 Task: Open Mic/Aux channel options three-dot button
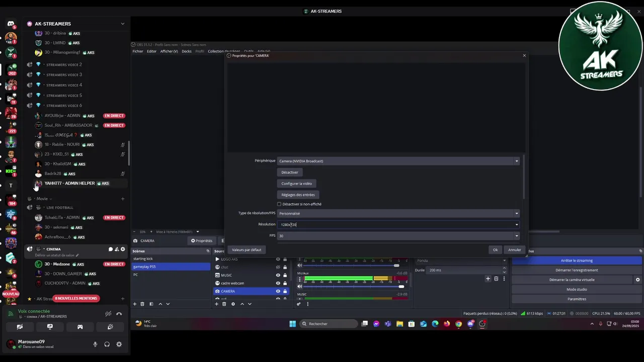[x=300, y=279]
